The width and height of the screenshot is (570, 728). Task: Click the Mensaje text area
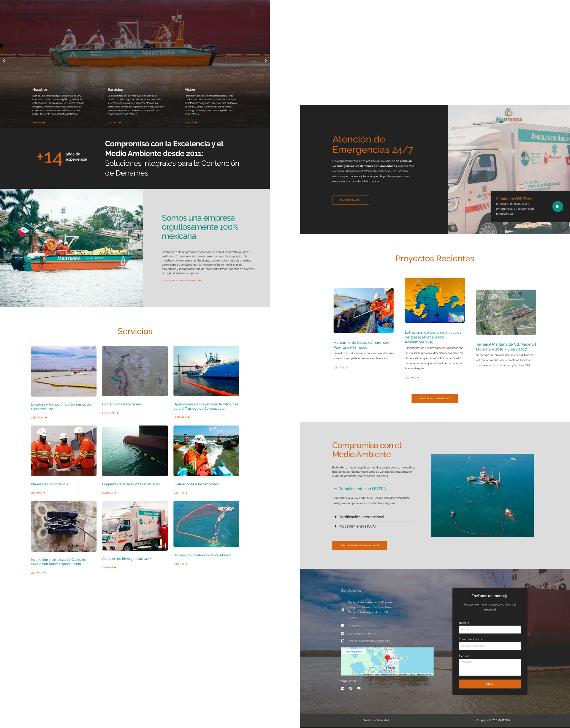point(490,667)
